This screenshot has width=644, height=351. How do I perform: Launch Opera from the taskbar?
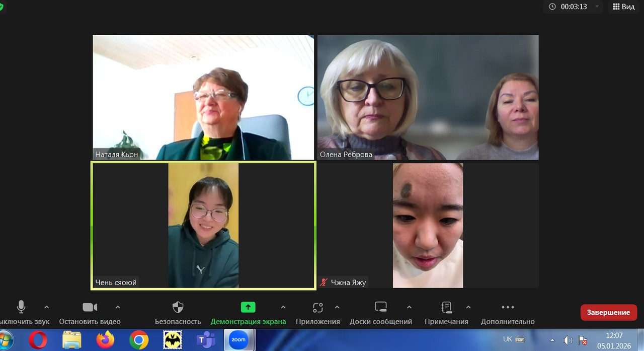(38, 340)
